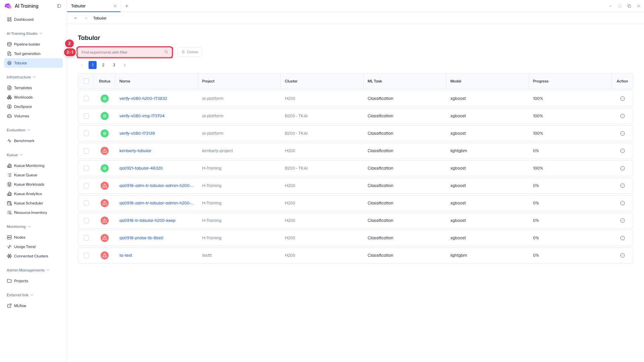The height and width of the screenshot is (362, 644).
Task: Select Text generation in the sidebar
Action: point(33,54)
